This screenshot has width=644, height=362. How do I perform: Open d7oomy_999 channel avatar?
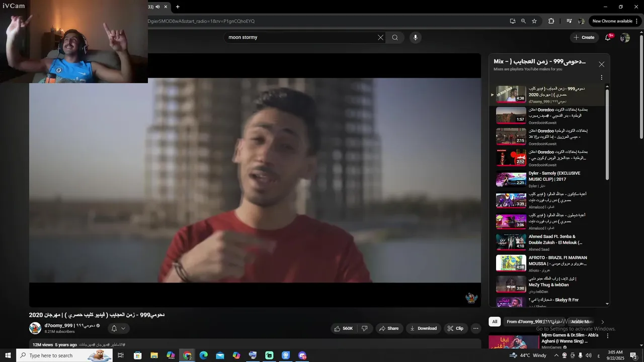(35, 328)
